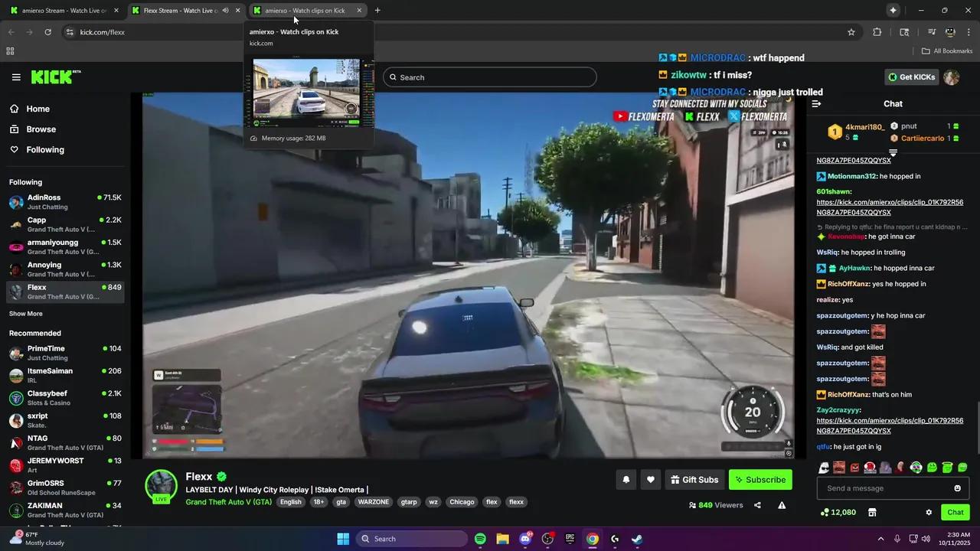Click the 12,080 channel points balance
This screenshot has width=980, height=551.
click(838, 512)
